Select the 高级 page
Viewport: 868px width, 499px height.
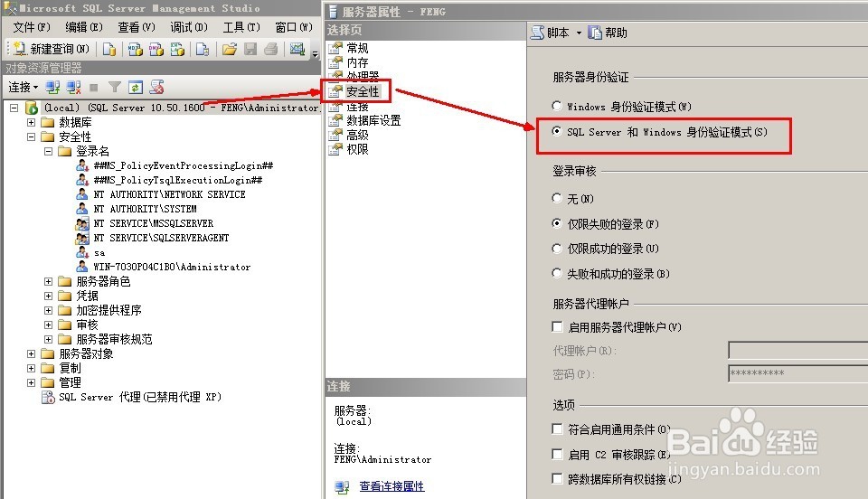point(357,135)
